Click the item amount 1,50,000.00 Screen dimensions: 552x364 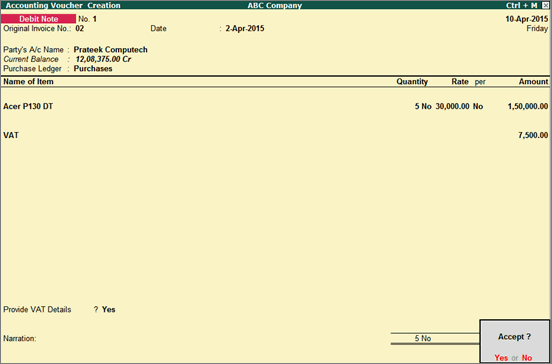528,106
